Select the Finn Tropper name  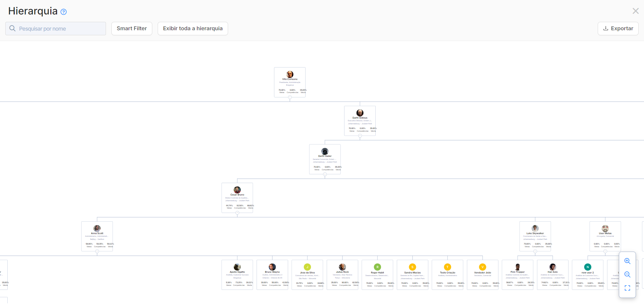point(518,272)
